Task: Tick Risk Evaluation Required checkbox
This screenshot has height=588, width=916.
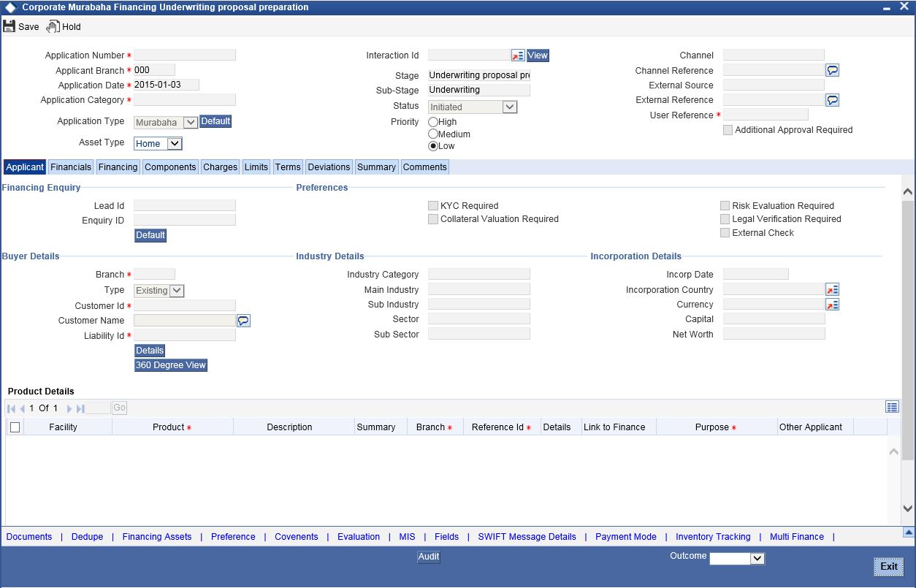Action: point(725,206)
